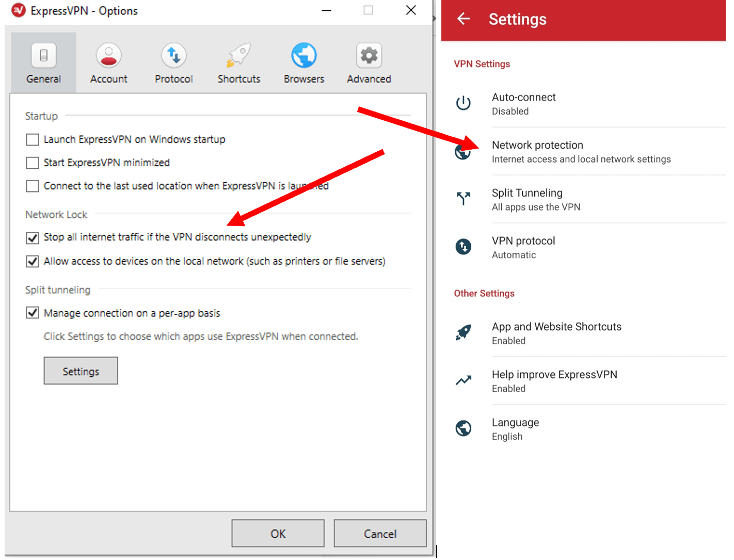734x560 pixels.
Task: Click the Protocol arrows icon
Action: pos(174,55)
